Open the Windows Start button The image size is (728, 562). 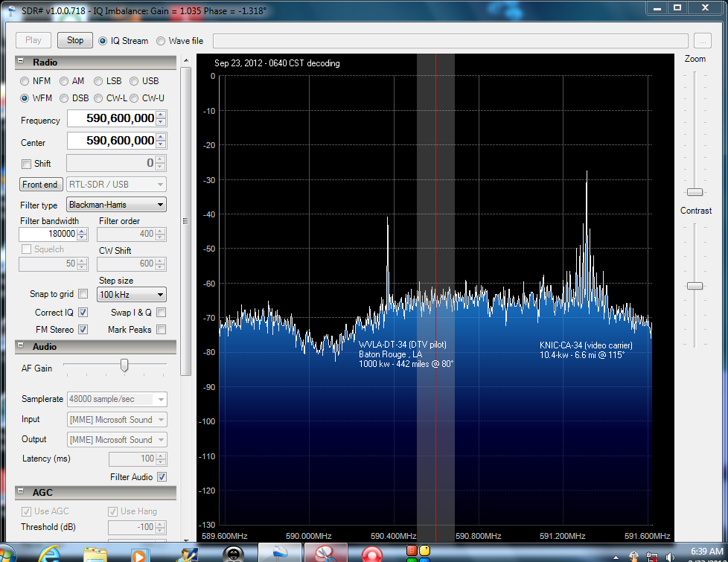[x=7, y=554]
